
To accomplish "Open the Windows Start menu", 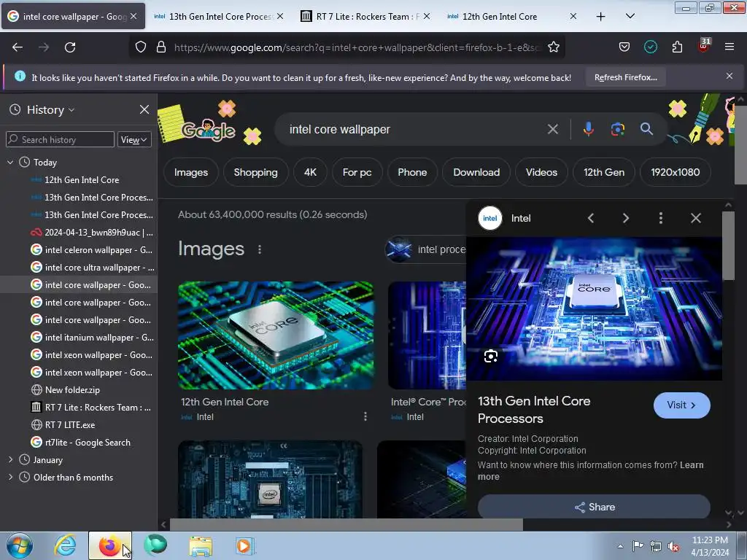I will point(20,545).
